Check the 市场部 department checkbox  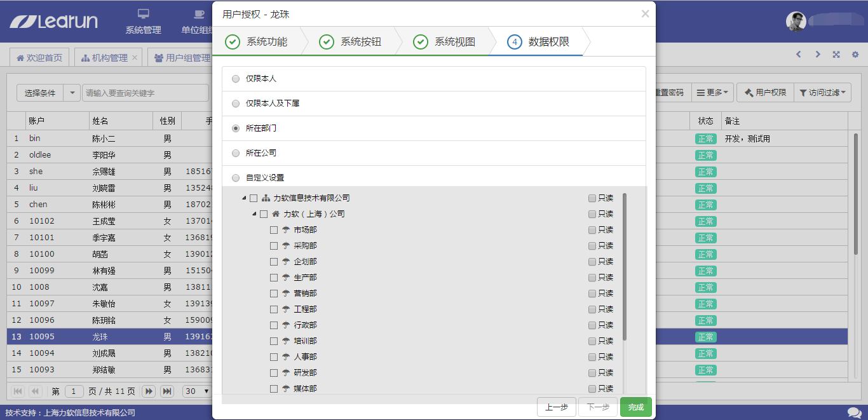274,230
